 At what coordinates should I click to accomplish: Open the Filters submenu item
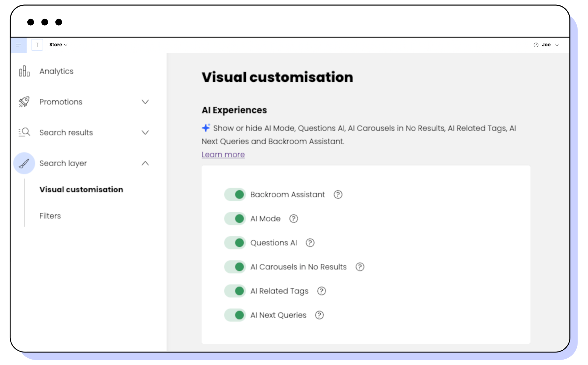tap(50, 216)
